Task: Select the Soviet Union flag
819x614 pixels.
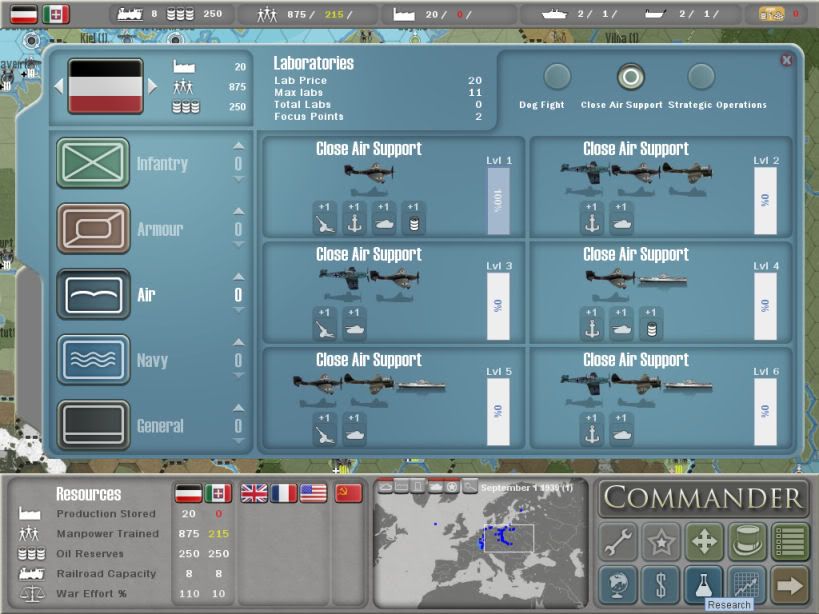Action: (349, 493)
